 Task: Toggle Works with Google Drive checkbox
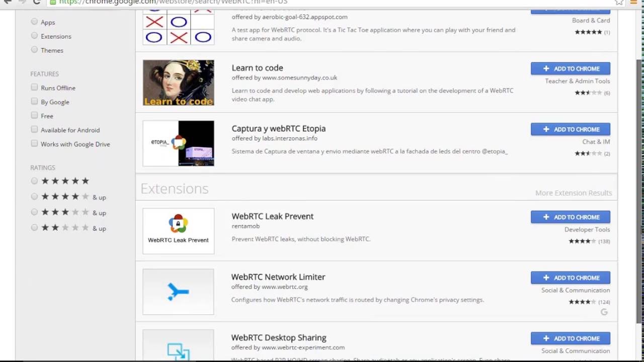[34, 144]
